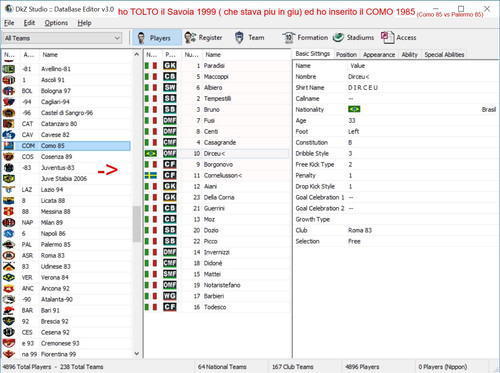
Task: Select player Casagrande
Action: (217, 142)
